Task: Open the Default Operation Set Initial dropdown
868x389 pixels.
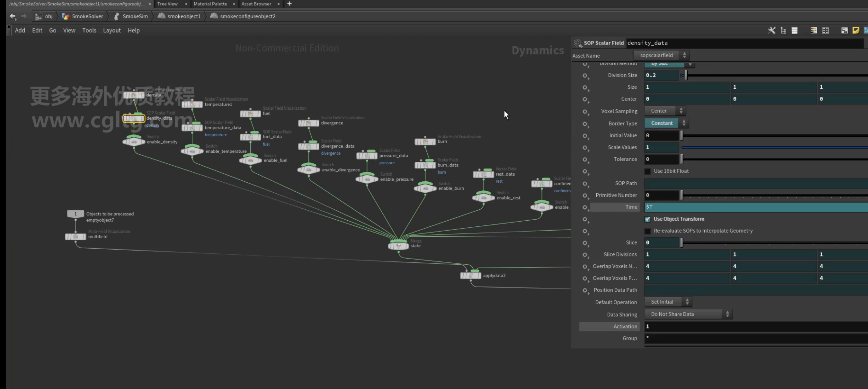Action: (668, 302)
